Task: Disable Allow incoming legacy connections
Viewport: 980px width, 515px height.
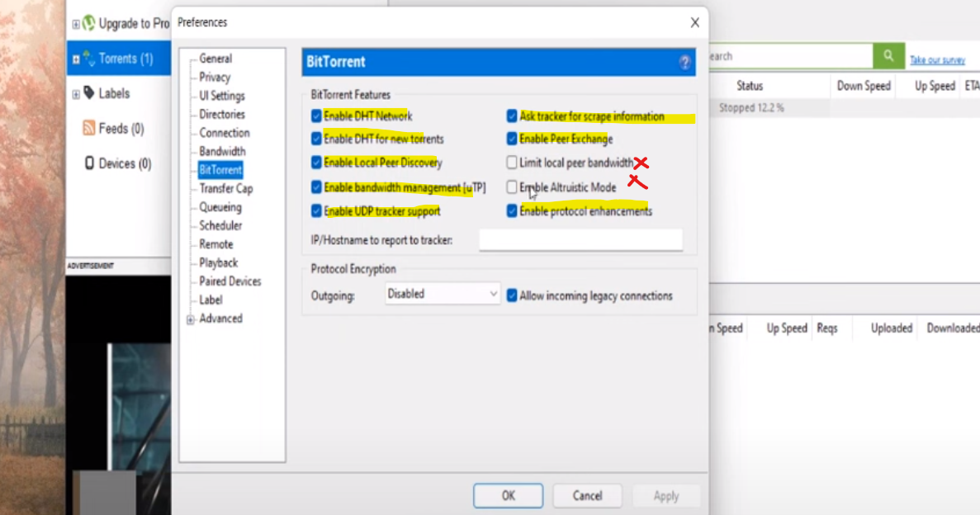Action: point(512,295)
